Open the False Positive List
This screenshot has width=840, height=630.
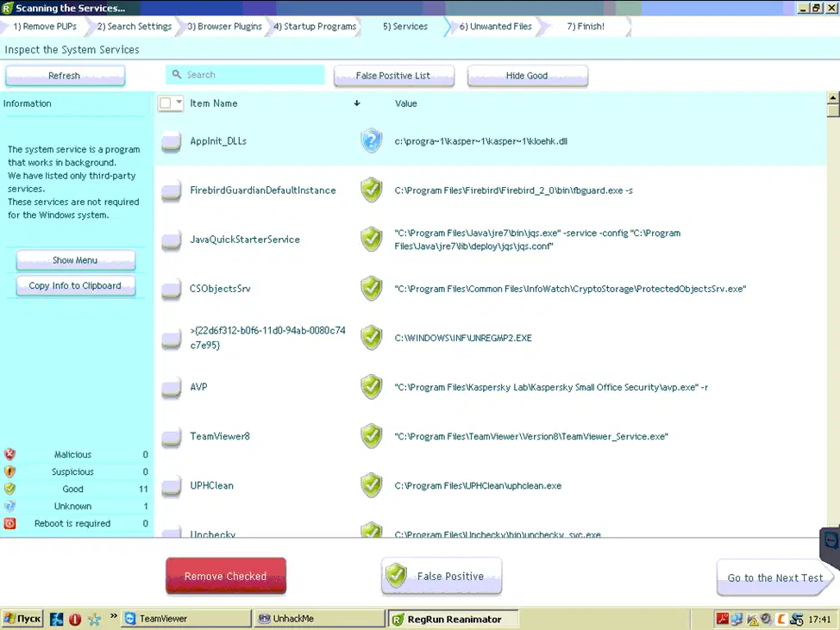[x=393, y=76]
